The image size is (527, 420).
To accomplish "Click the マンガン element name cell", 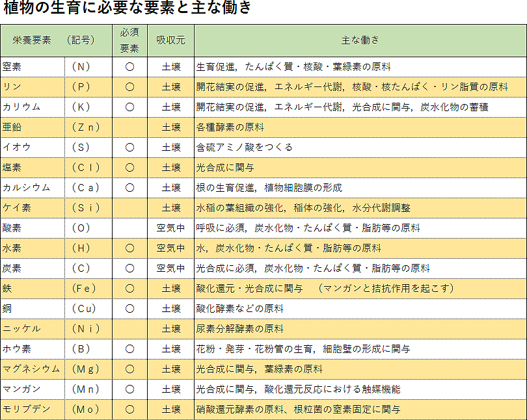I will tap(33, 389).
